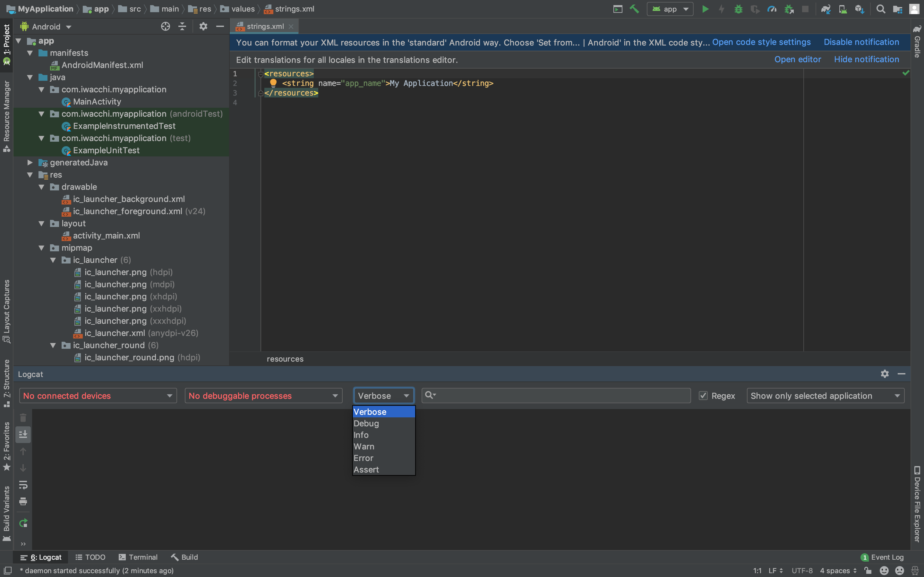Image resolution: width=924 pixels, height=577 pixels.
Task: Start debugging with the green bug icon
Action: tap(739, 9)
